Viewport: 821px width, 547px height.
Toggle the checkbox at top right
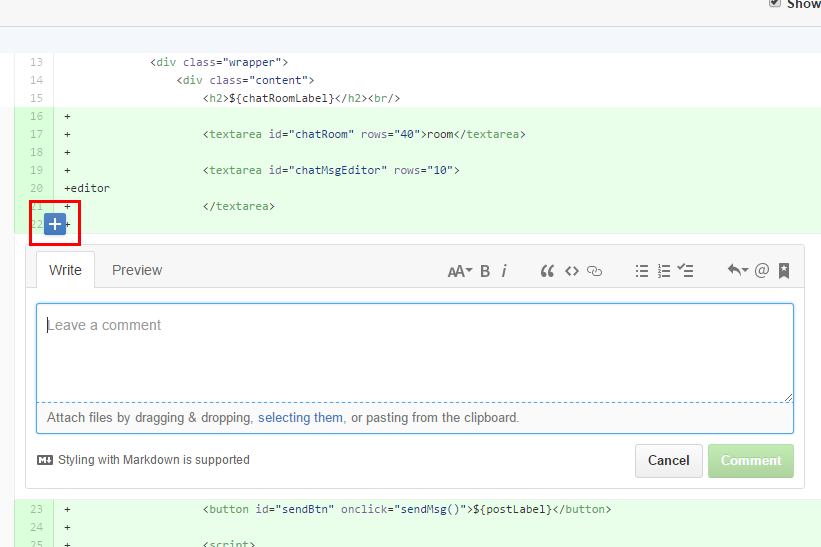[x=775, y=4]
